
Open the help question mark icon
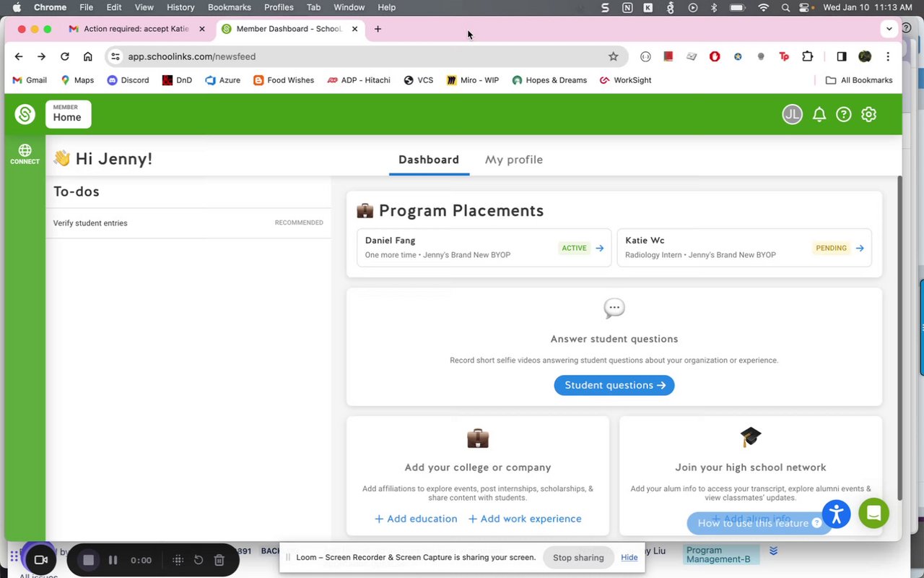click(x=844, y=114)
